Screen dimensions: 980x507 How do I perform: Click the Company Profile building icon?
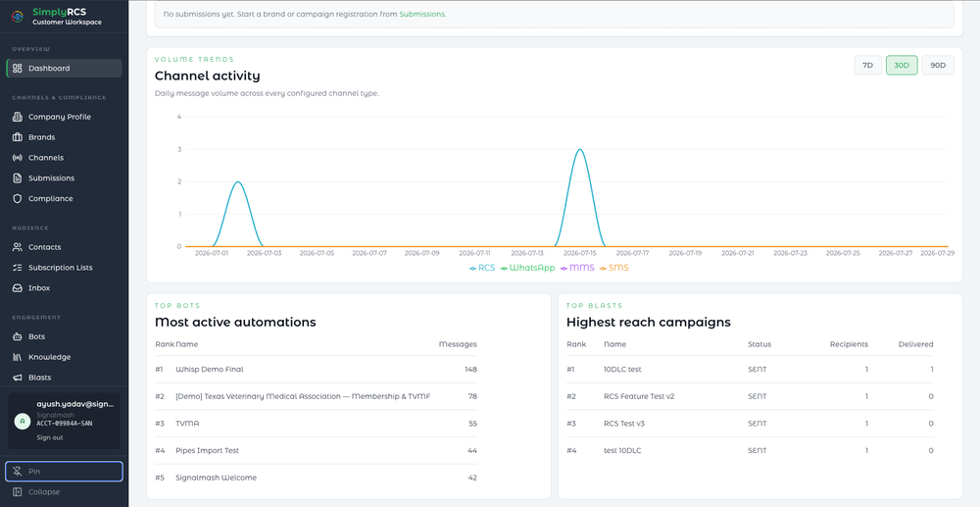(x=18, y=117)
